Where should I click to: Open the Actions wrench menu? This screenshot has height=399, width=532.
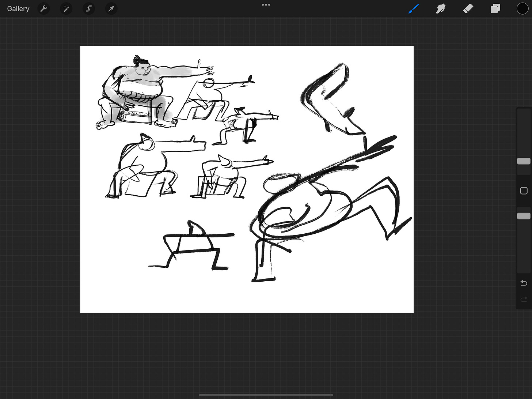[43, 8]
